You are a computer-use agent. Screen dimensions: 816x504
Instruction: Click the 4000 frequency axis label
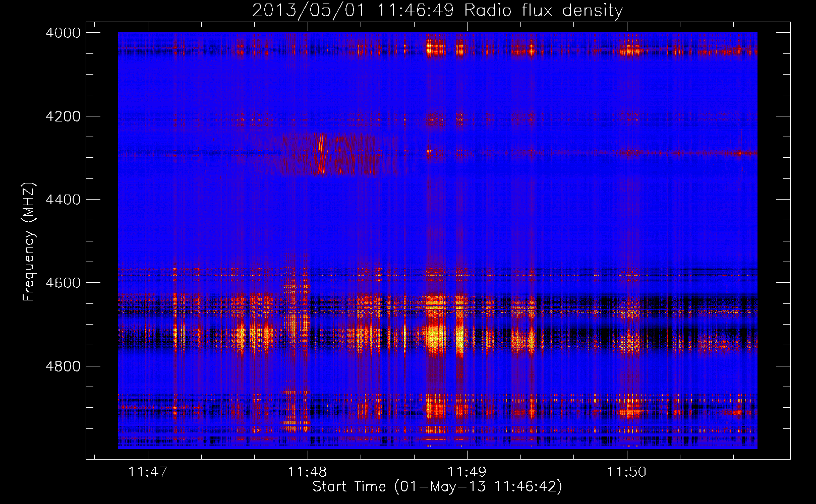(63, 33)
